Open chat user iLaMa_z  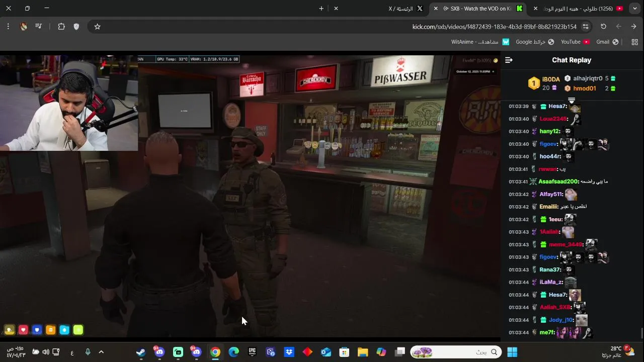pos(551,283)
